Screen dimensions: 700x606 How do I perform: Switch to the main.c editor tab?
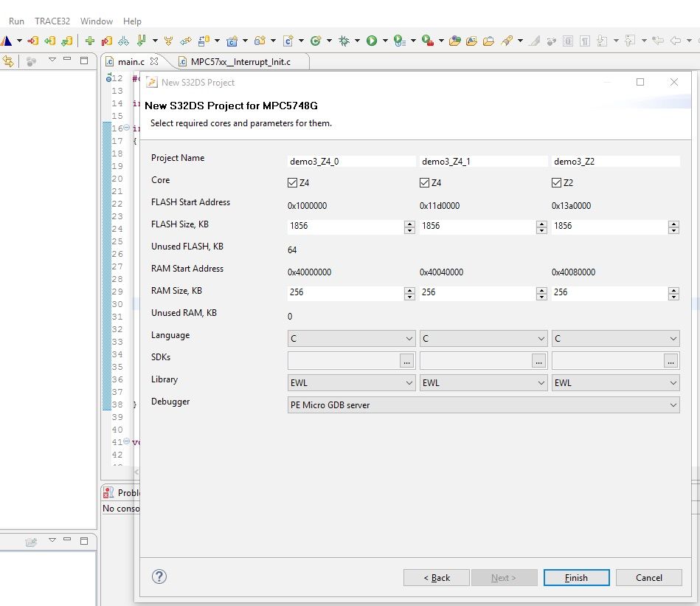coord(131,61)
